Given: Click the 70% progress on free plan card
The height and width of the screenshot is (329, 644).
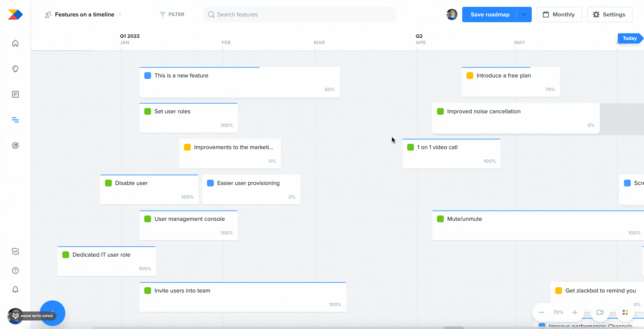Looking at the screenshot, I should tap(550, 89).
